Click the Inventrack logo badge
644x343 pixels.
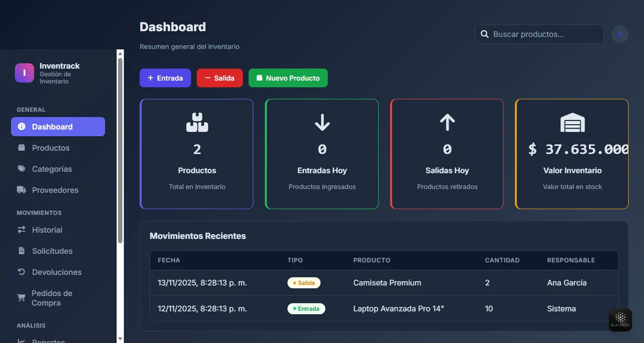pyautogui.click(x=24, y=73)
